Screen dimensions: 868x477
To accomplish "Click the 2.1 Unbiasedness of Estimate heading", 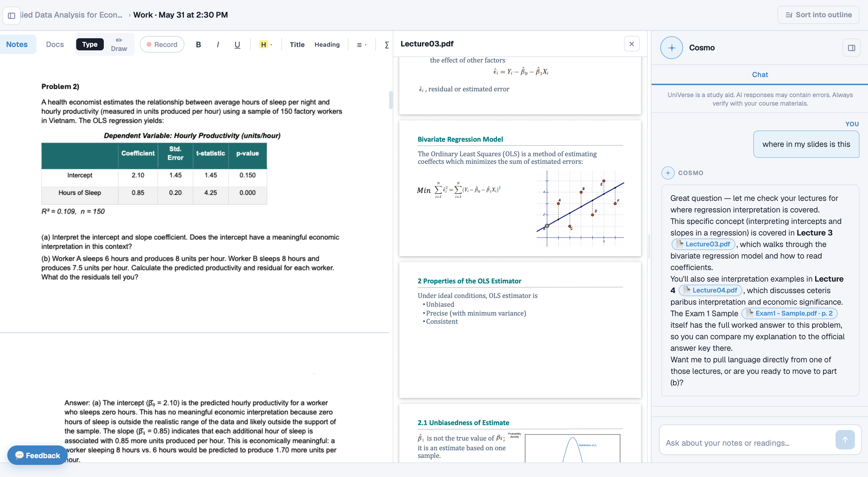I will tap(463, 422).
